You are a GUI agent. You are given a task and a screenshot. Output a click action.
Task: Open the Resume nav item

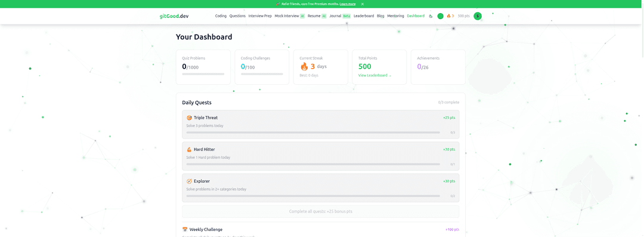(x=317, y=16)
